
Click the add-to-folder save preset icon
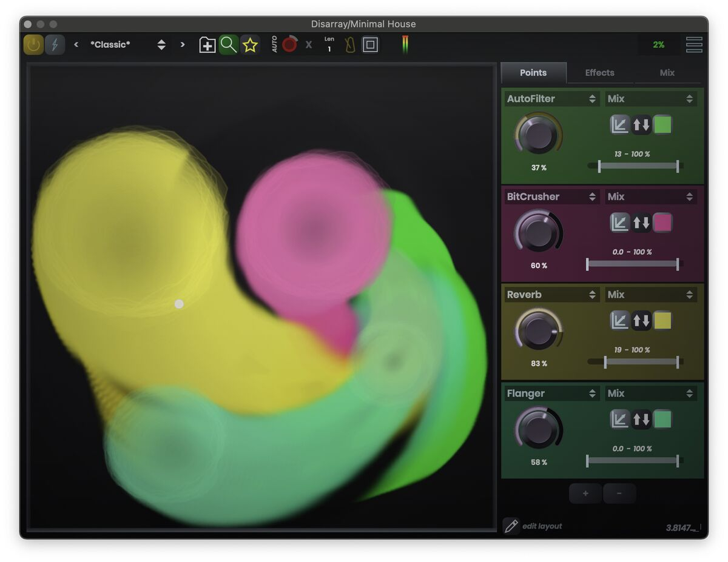coord(207,45)
